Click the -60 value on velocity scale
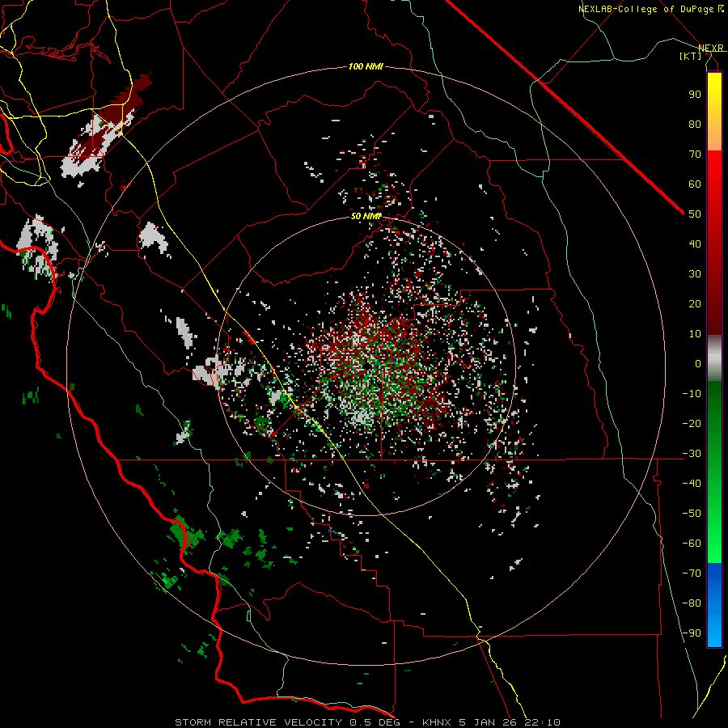The width and height of the screenshot is (728, 728). click(692, 544)
